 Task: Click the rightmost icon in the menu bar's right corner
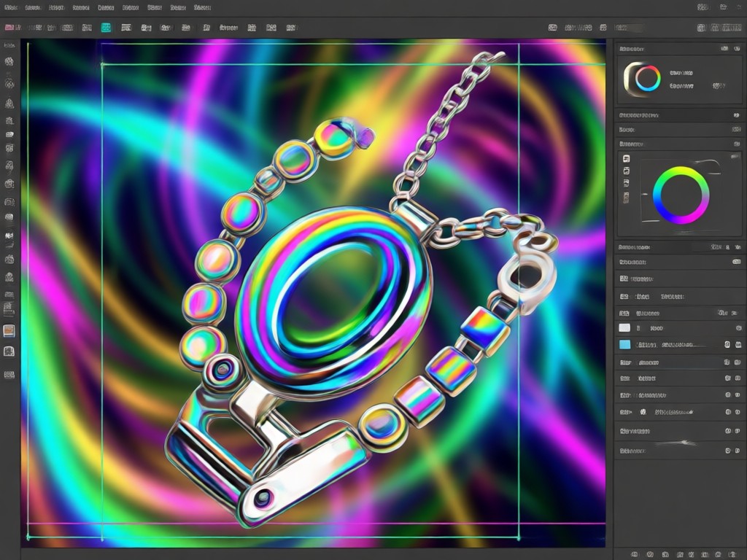738,7
